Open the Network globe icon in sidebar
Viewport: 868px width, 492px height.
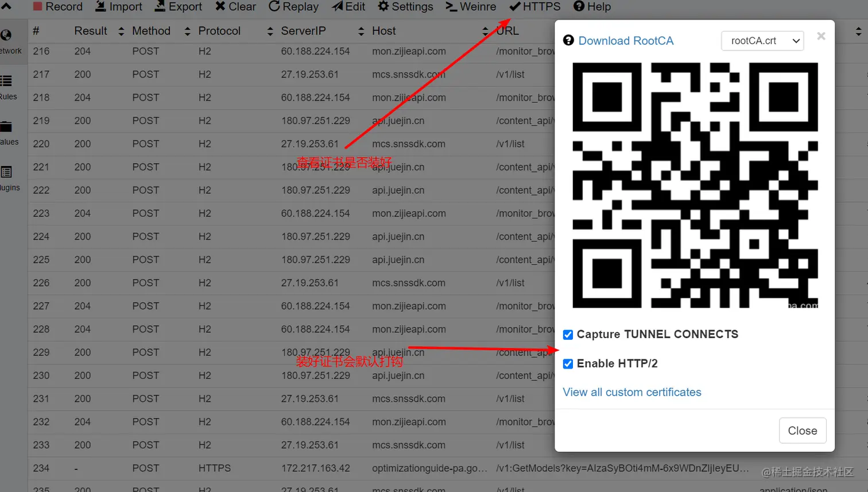click(x=6, y=36)
